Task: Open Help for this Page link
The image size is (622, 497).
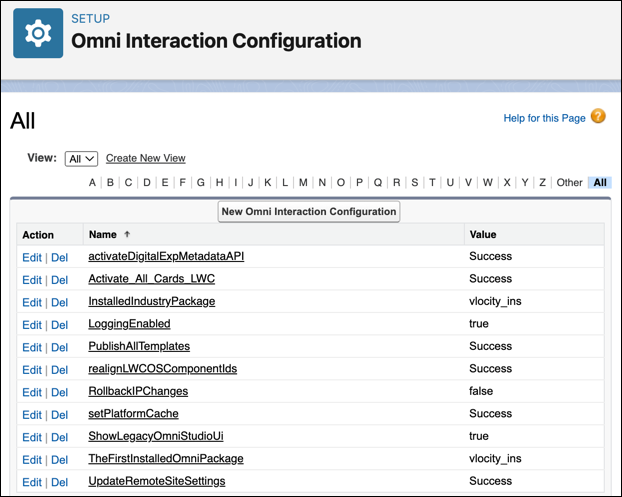Action: click(x=544, y=118)
